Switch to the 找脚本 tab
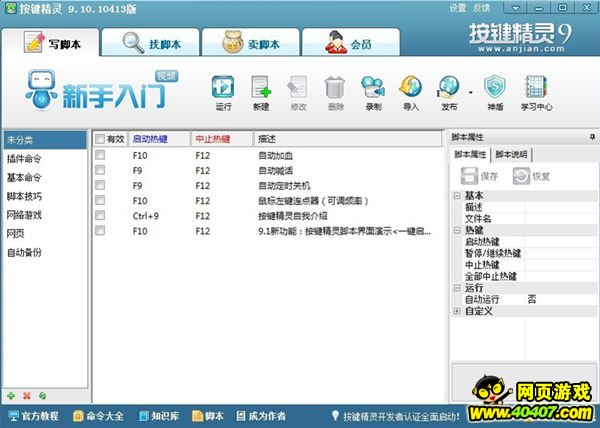The height and width of the screenshot is (428, 600). [151, 42]
